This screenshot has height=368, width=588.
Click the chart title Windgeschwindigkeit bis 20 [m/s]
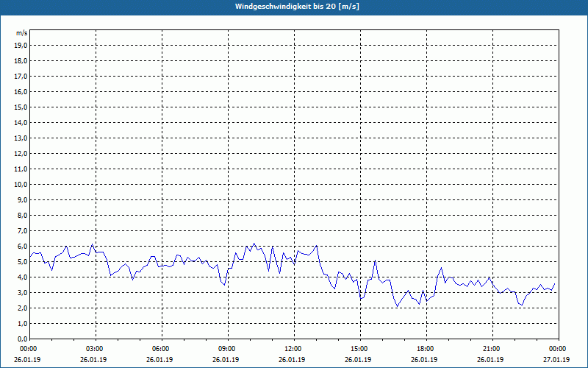(297, 7)
